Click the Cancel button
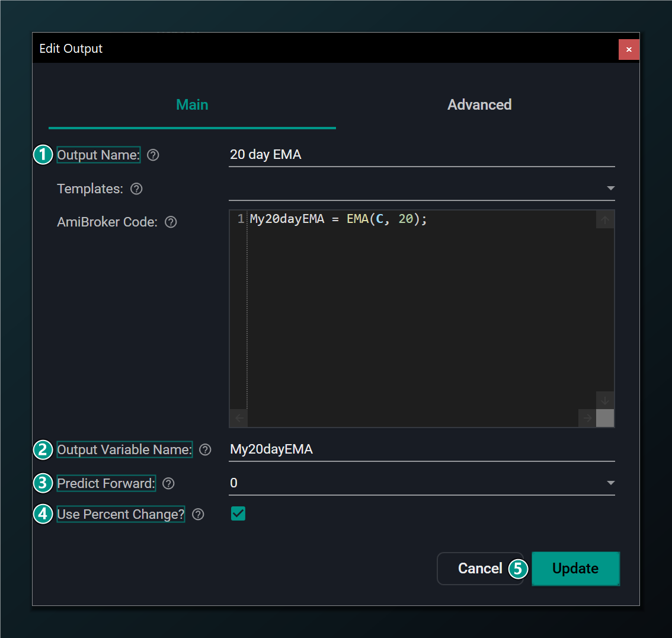Image resolution: width=672 pixels, height=638 pixels. pos(480,569)
